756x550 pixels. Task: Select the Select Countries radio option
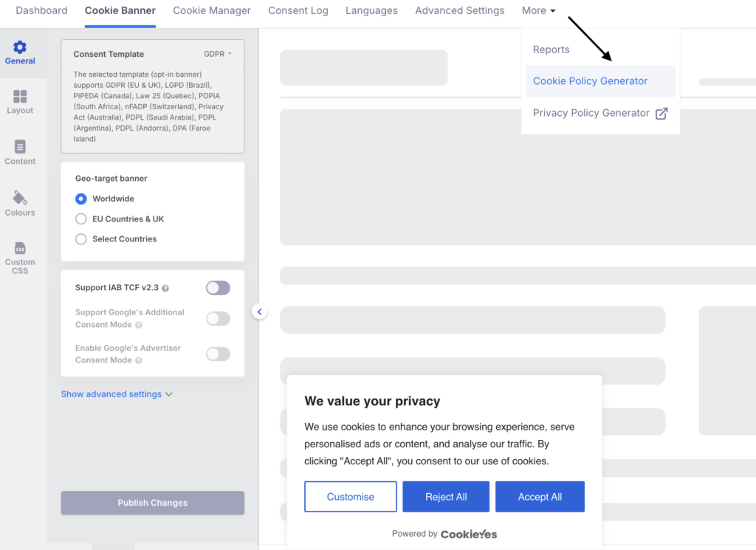81,239
